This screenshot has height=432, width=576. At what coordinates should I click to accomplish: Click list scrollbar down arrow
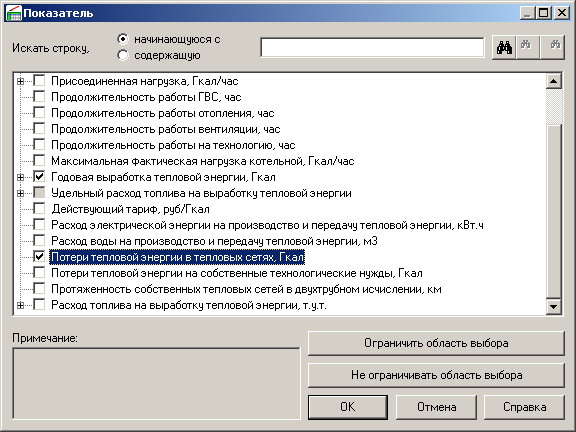point(554,306)
